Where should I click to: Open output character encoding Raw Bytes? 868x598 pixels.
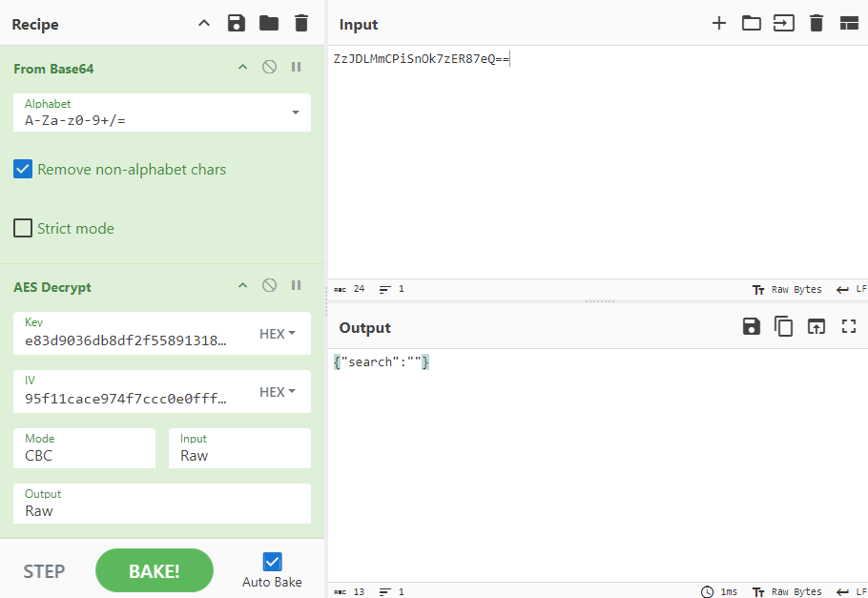pos(787,592)
